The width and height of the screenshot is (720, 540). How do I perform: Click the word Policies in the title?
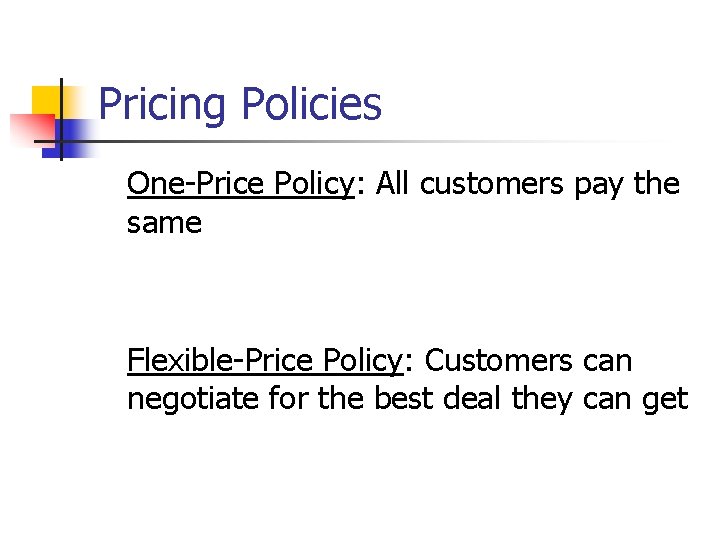pyautogui.click(x=312, y=103)
